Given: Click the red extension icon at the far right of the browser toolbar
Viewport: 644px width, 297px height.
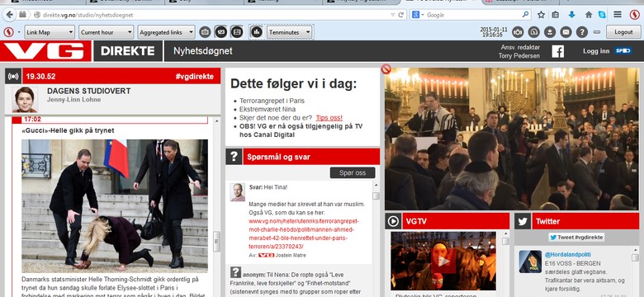Looking at the screenshot, I should point(635,15).
